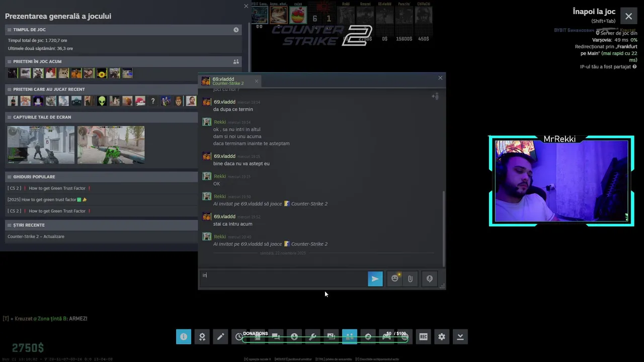The width and height of the screenshot is (644, 362).
Task: Click the Știri recente section header
Action: tap(101, 225)
